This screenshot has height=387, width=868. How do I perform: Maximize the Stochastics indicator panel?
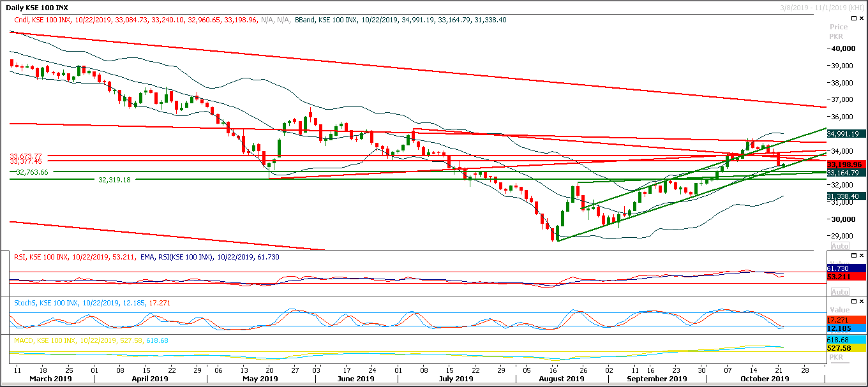tap(853, 300)
